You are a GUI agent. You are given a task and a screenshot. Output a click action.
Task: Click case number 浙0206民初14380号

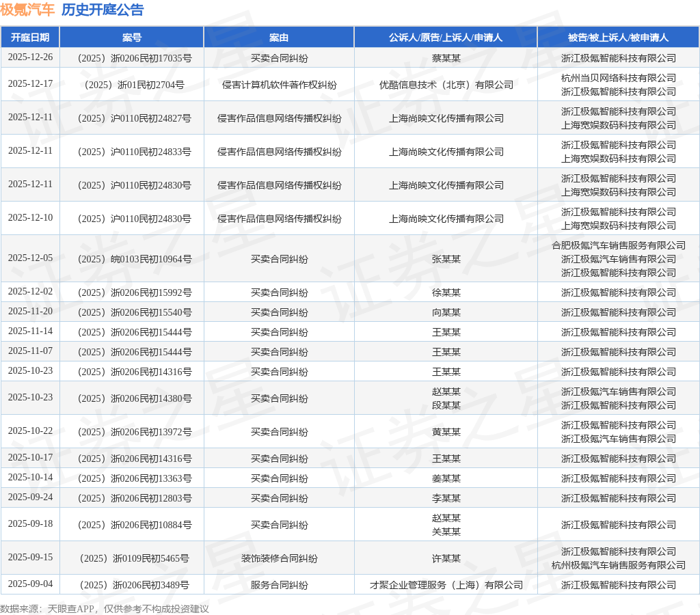(135, 398)
